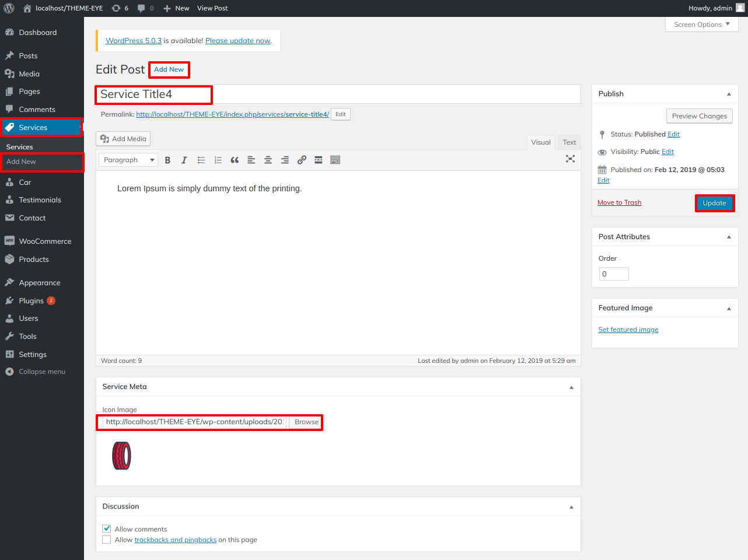Click the tire icon image thumbnail

tap(121, 456)
